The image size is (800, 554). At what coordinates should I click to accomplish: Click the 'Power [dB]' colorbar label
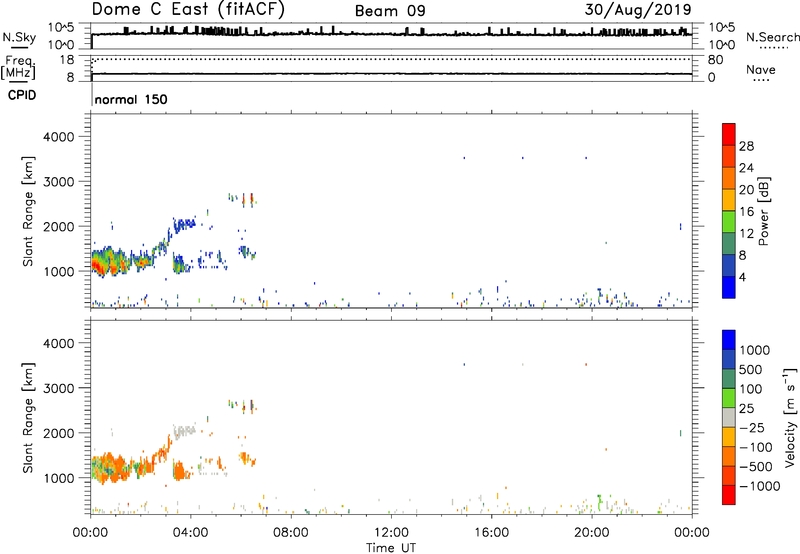point(764,211)
